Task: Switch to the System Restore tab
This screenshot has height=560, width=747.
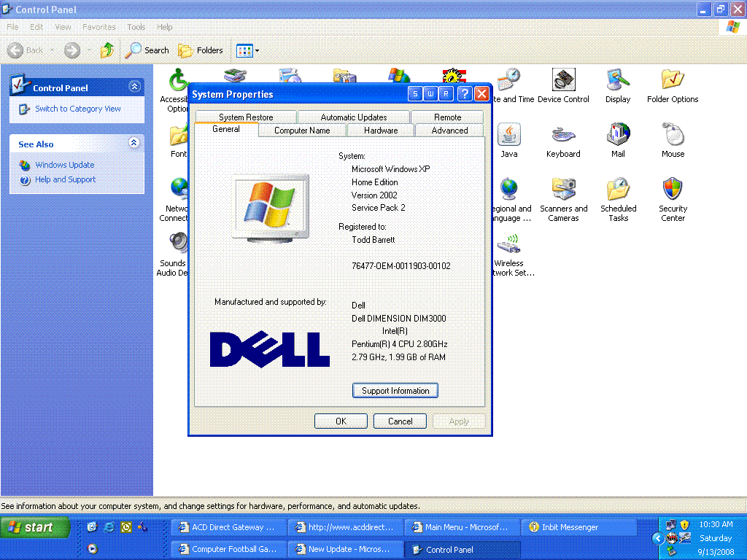Action: [x=246, y=117]
